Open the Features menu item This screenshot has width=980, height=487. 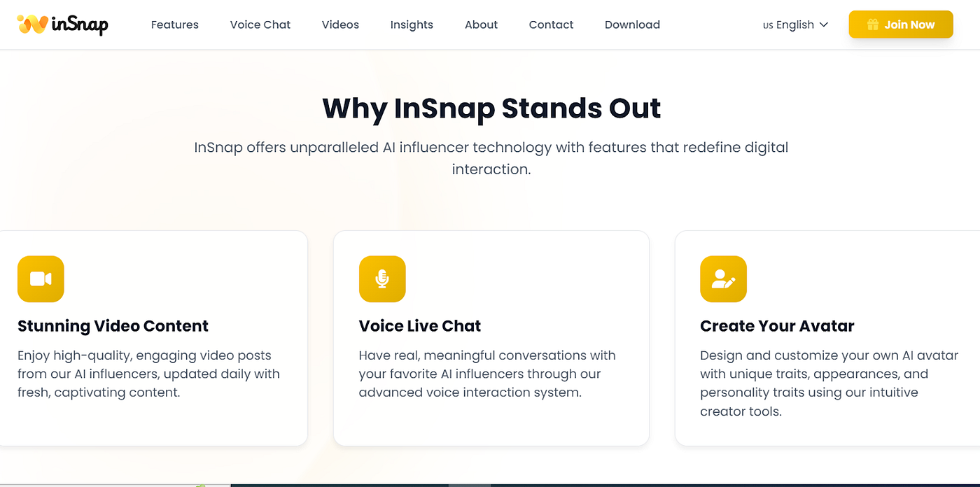pyautogui.click(x=175, y=24)
